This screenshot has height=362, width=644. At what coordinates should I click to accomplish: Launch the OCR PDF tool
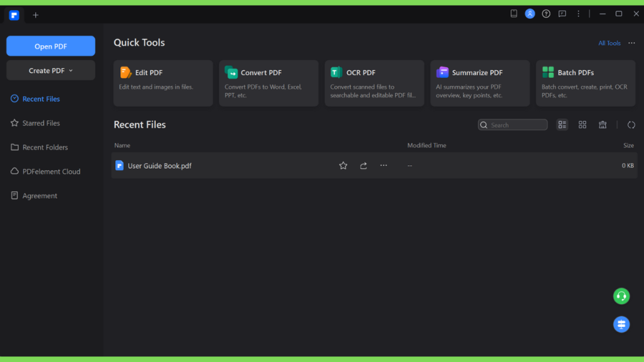[x=374, y=84]
